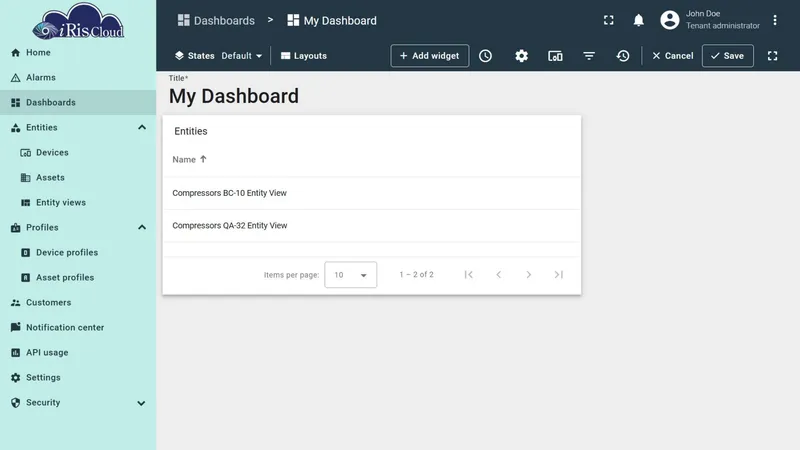Open the States manager
This screenshot has width=800, height=450.
click(194, 56)
